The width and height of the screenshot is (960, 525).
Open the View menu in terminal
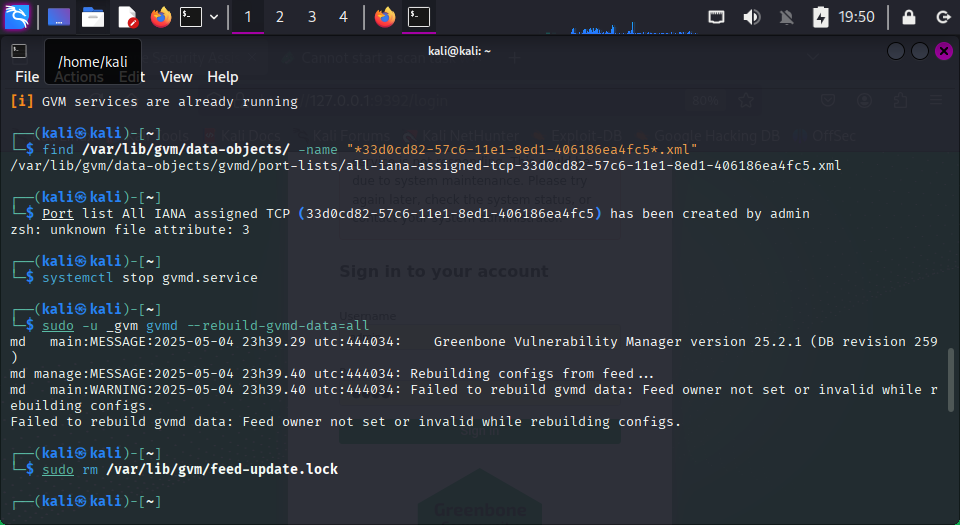176,77
